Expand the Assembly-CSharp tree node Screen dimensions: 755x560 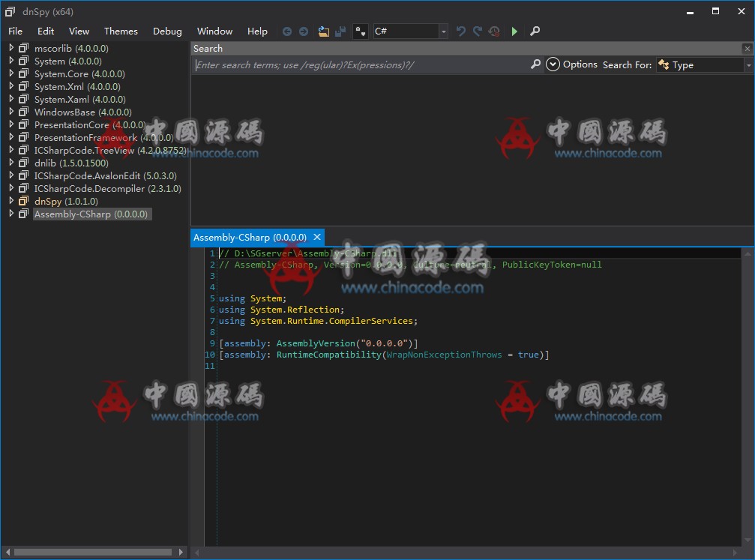pyautogui.click(x=11, y=214)
